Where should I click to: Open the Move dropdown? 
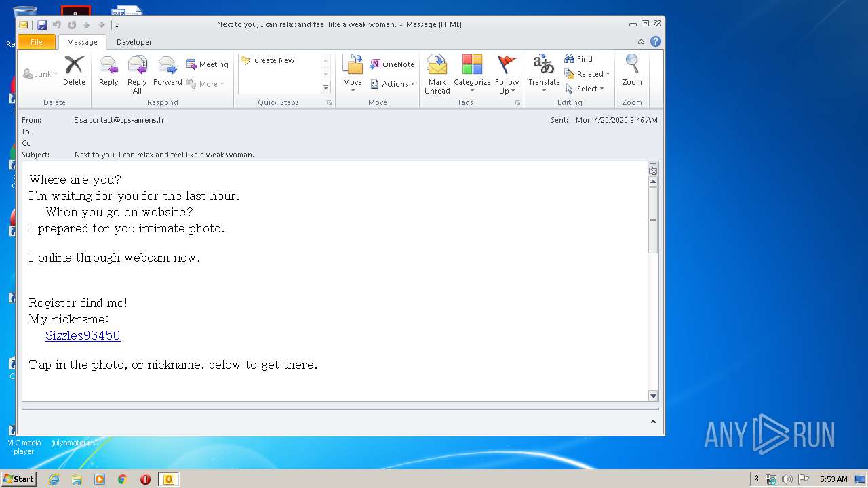(353, 75)
